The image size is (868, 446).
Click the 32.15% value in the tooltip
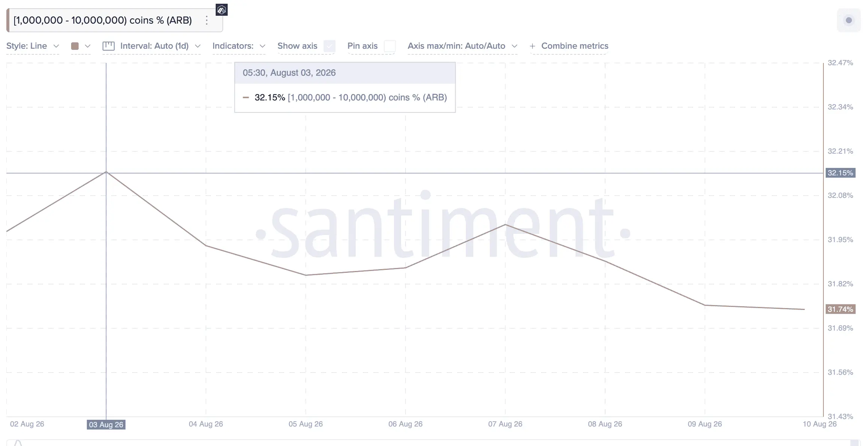point(270,97)
